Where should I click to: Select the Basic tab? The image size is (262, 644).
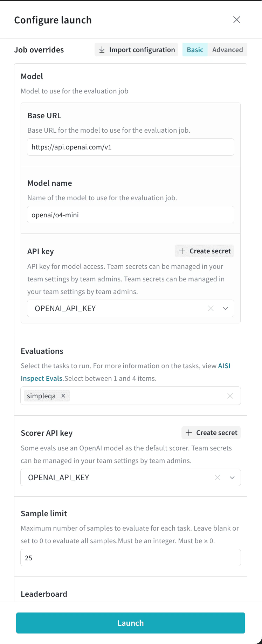(195, 49)
